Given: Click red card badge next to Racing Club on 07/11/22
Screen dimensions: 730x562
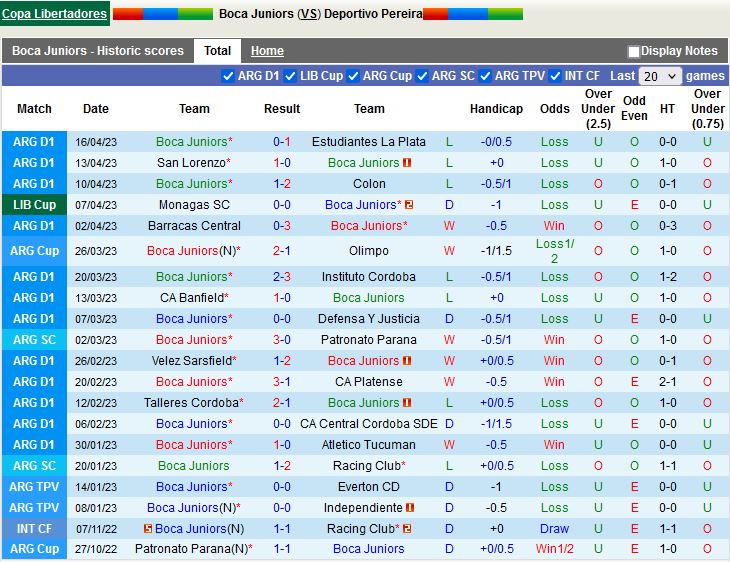Looking at the screenshot, I should click(x=409, y=529).
